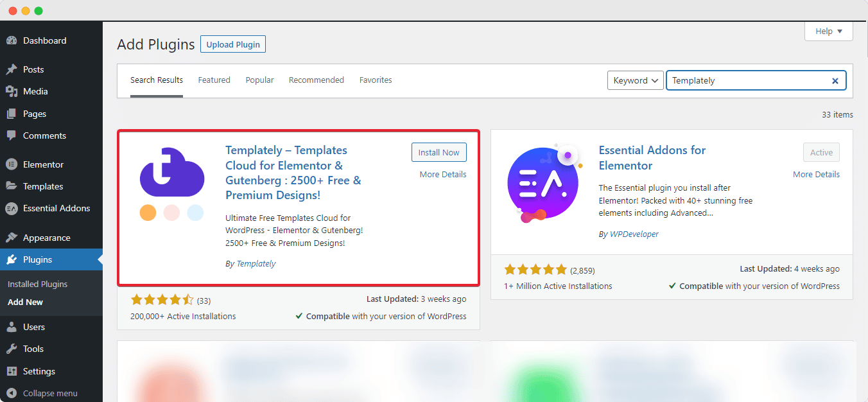Click the Plugins plug icon

click(x=12, y=259)
